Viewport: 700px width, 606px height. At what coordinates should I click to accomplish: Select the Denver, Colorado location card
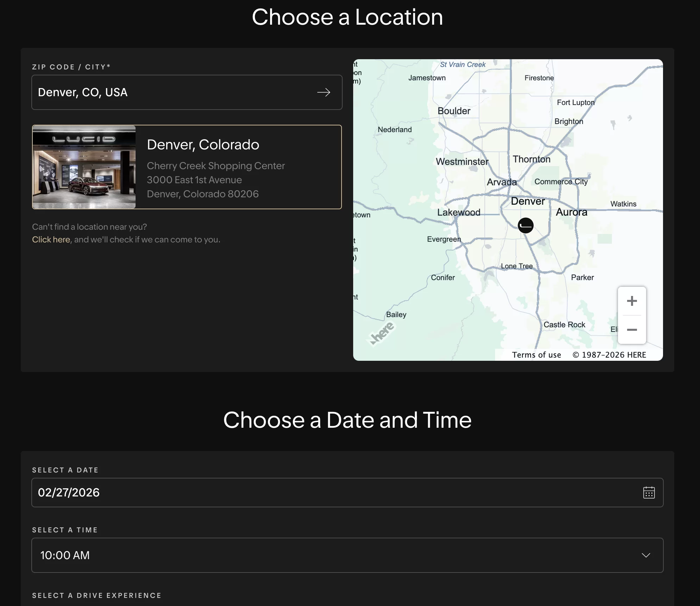click(x=187, y=167)
